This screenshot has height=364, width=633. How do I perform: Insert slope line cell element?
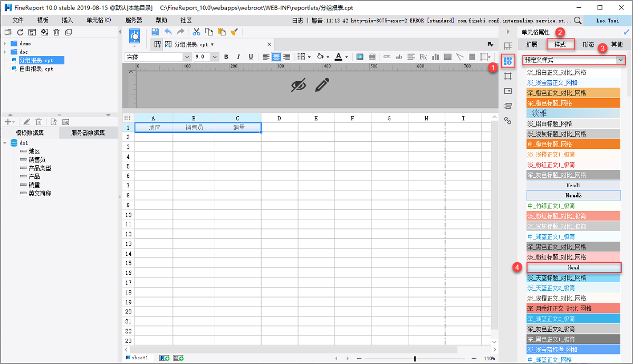(x=459, y=56)
